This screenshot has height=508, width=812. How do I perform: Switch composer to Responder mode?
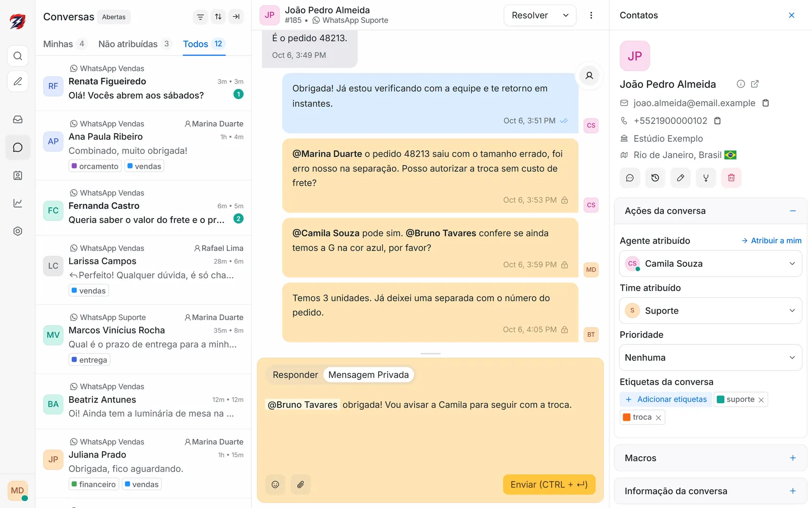pos(295,375)
